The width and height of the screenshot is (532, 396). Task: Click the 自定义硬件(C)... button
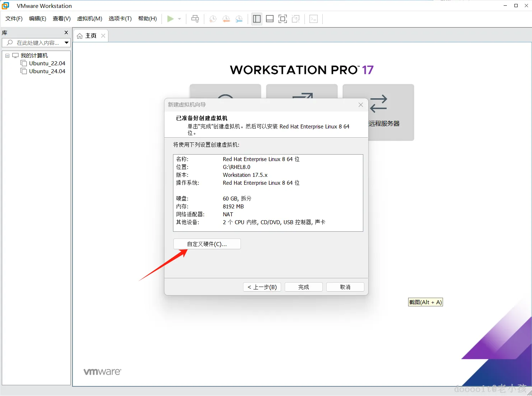[207, 244]
